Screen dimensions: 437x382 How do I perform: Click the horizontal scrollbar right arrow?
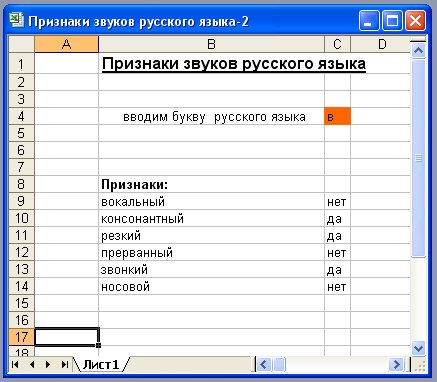pos(397,364)
